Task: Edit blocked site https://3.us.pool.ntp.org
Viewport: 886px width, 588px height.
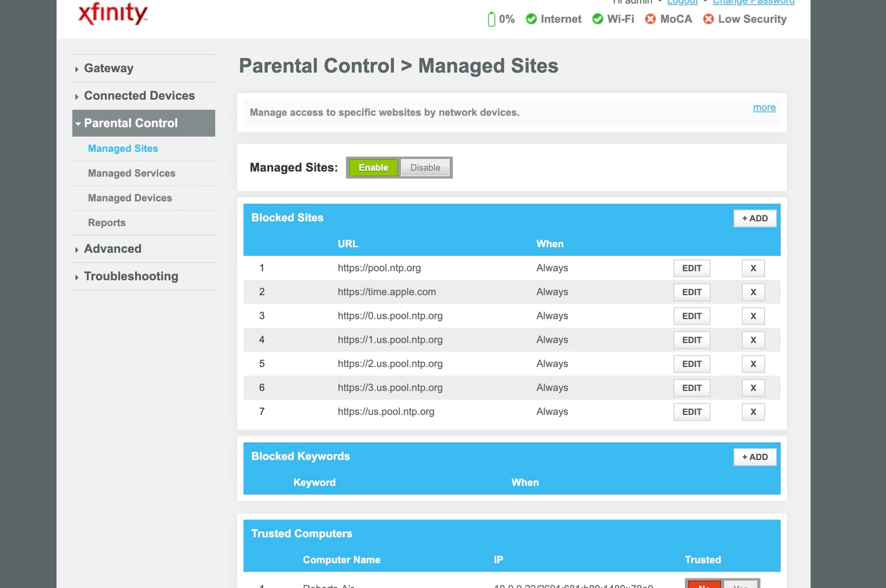Action: (x=692, y=388)
